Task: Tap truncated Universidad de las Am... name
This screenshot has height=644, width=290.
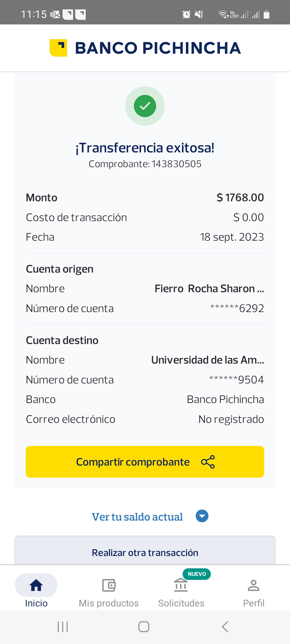Action: tap(207, 360)
